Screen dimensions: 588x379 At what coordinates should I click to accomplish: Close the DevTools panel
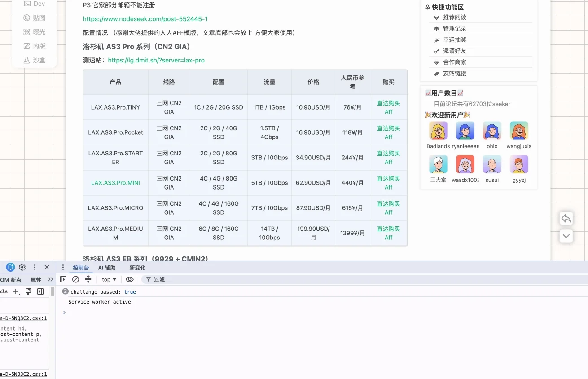tap(47, 267)
